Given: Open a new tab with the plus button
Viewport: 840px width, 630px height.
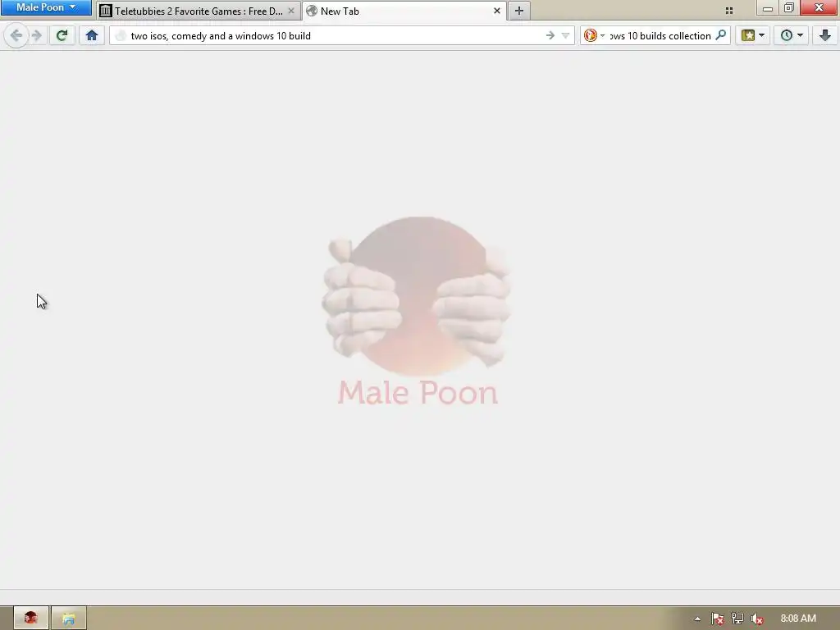Looking at the screenshot, I should pos(519,11).
